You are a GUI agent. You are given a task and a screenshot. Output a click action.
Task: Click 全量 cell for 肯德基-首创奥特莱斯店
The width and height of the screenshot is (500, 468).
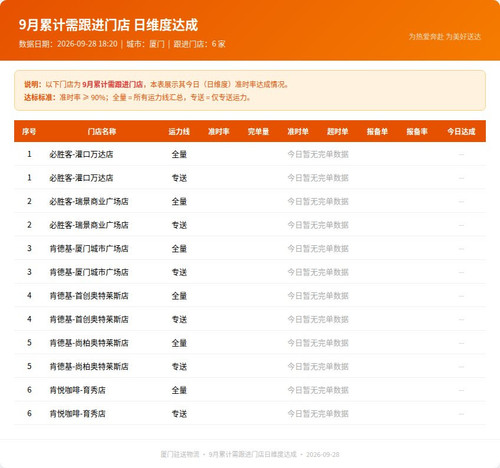coord(179,296)
